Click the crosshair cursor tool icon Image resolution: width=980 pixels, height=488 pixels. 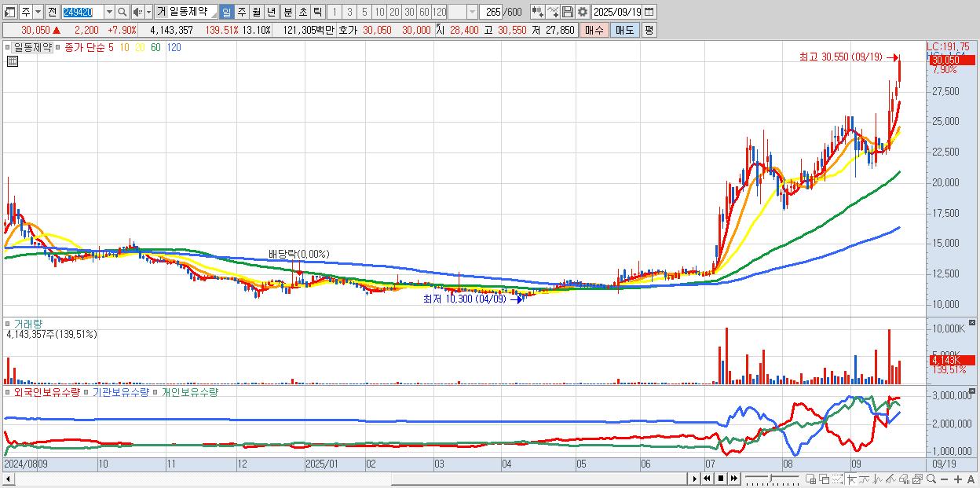coord(851,479)
